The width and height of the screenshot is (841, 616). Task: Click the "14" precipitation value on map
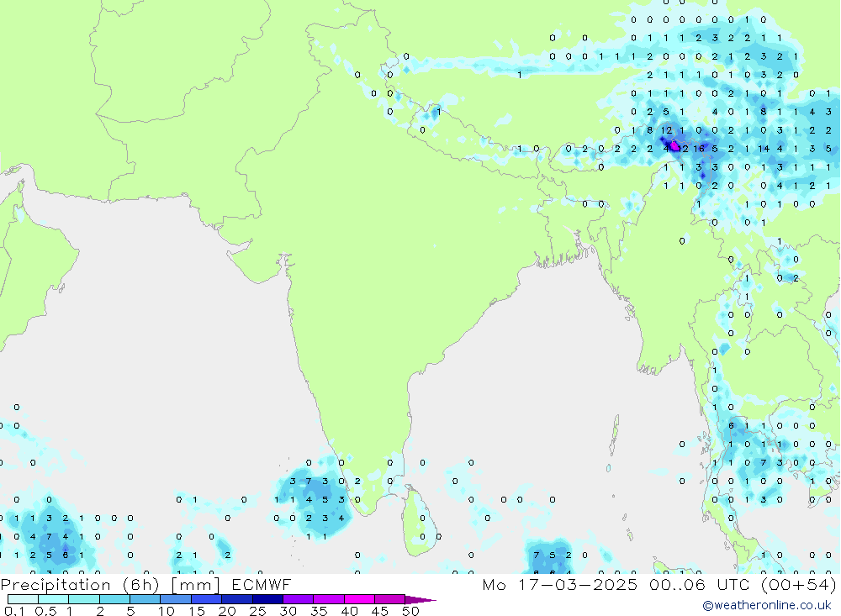coord(764,149)
